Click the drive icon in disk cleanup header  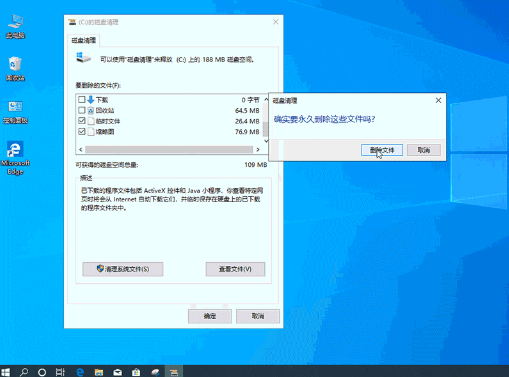83,58
